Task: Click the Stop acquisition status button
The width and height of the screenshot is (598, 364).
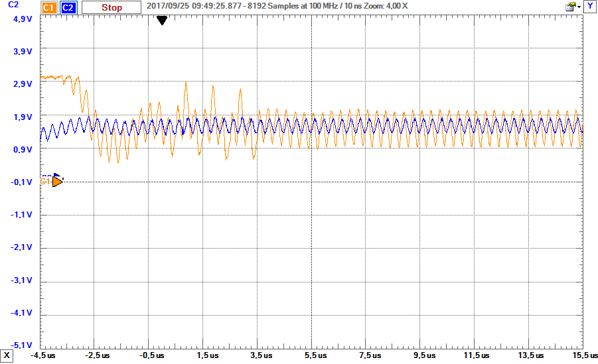Action: (112, 7)
